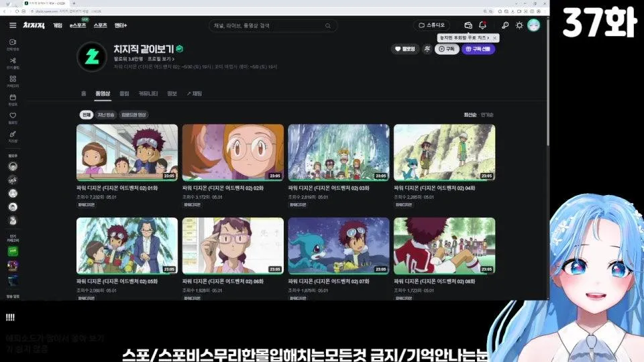Select the 업로드한 영상 filter chip
This screenshot has height=362, width=644.
[133, 115]
